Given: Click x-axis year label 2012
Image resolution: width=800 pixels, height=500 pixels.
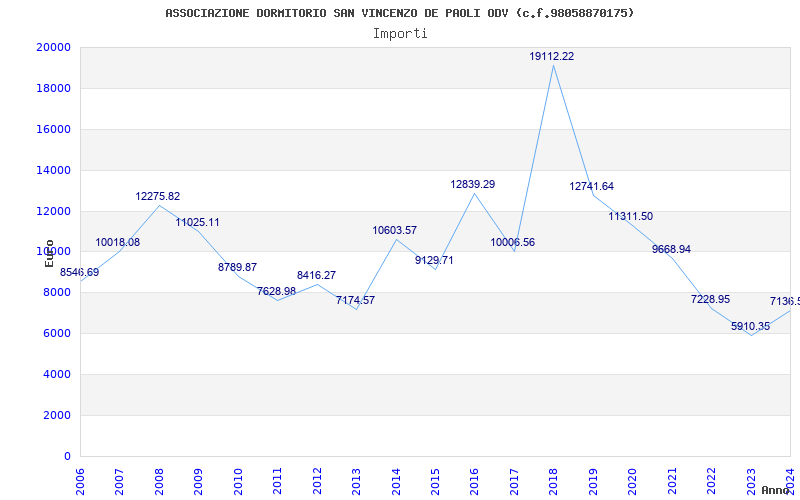Looking at the screenshot, I should (x=317, y=482).
